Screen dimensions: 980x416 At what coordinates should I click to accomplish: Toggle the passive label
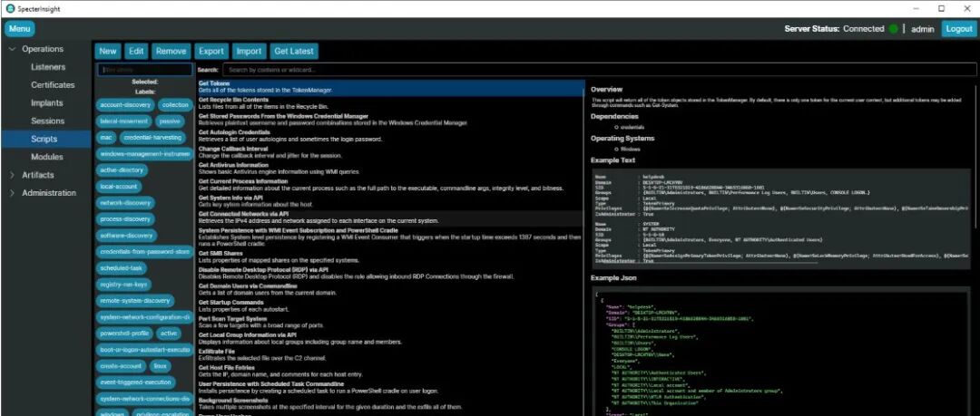coord(169,121)
